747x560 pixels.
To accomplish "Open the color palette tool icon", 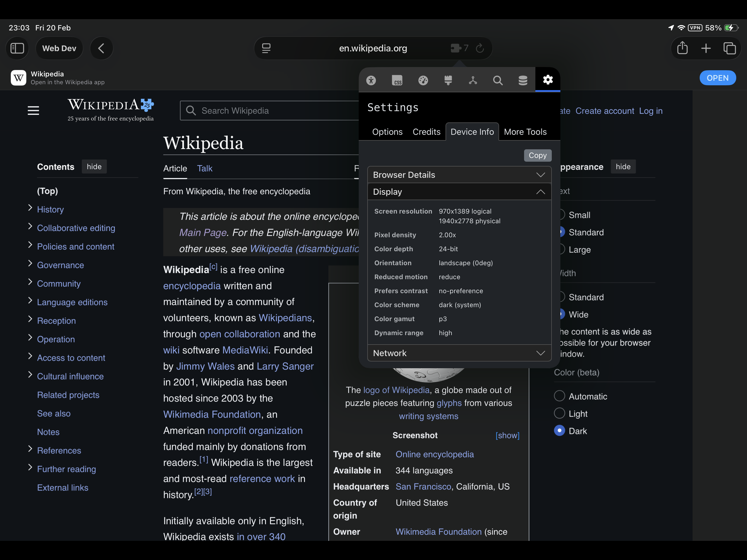I will tap(423, 80).
